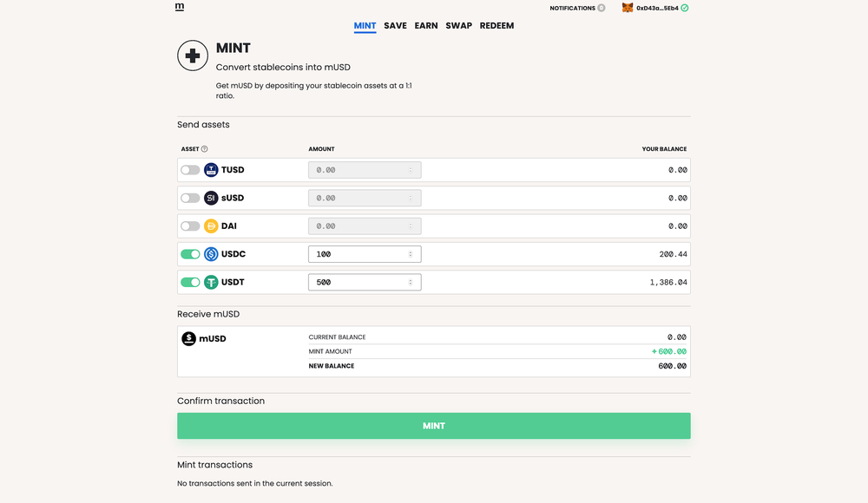This screenshot has width=868, height=503.
Task: Click the sUSD token icon
Action: (211, 198)
